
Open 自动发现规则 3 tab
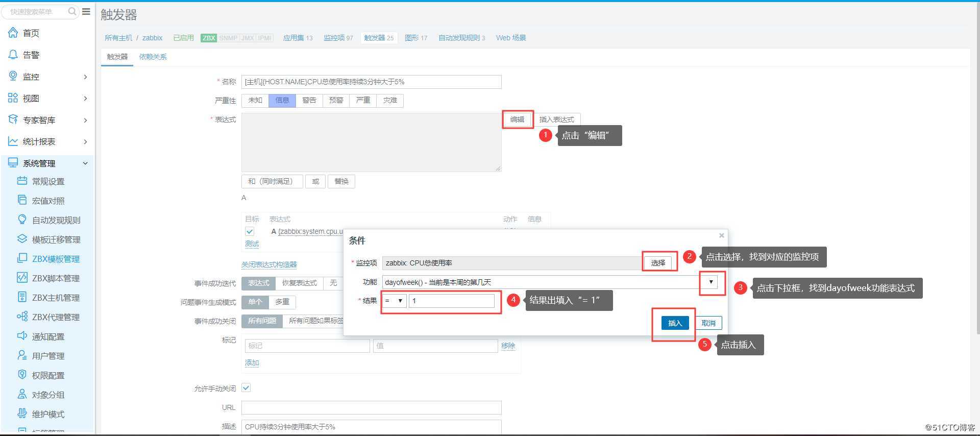pos(462,38)
